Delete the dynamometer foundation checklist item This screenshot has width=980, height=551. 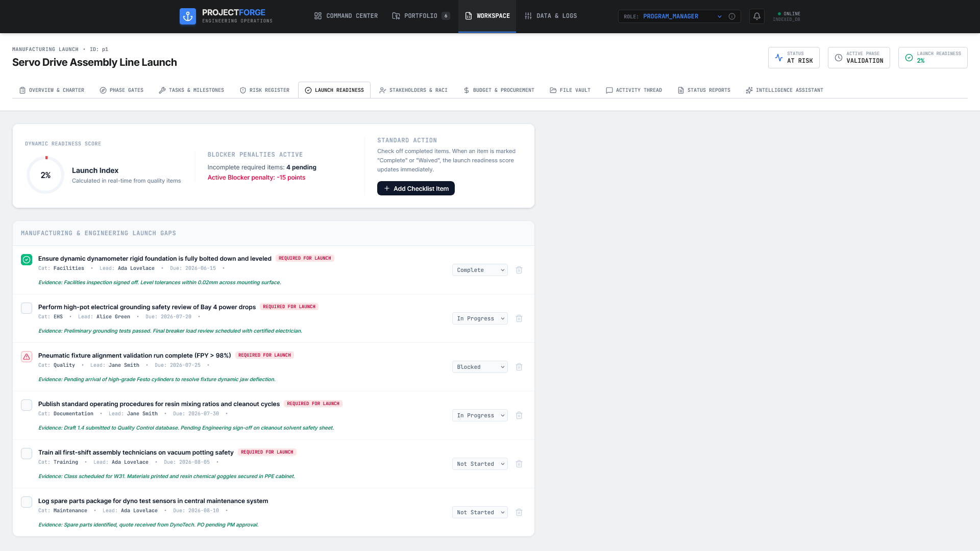(x=519, y=270)
